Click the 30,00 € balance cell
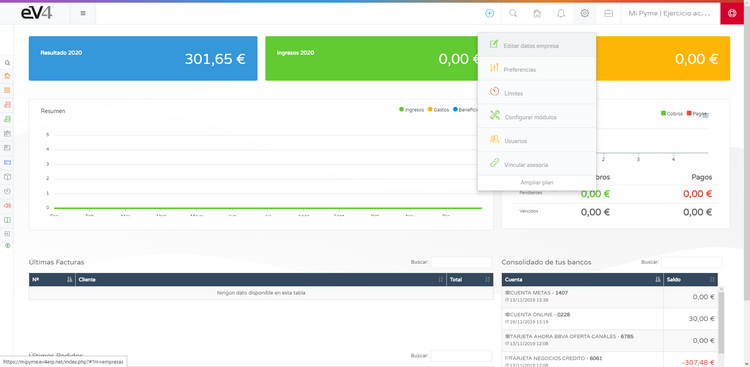 click(690, 319)
